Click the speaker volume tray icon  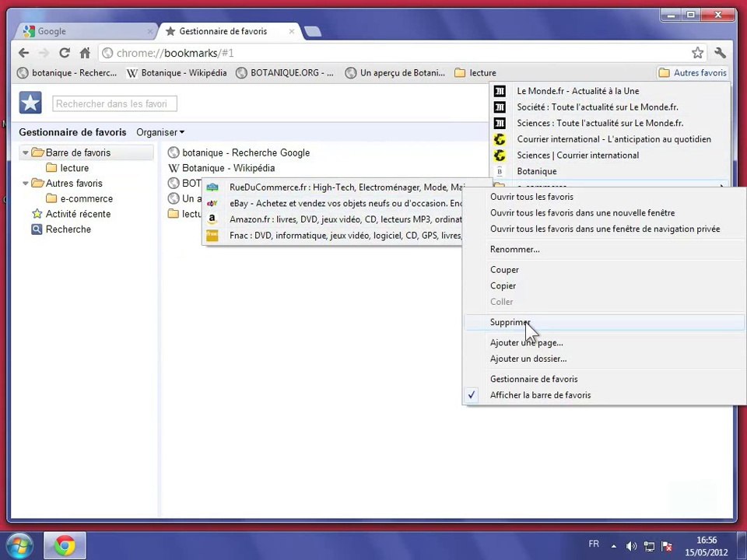click(631, 546)
